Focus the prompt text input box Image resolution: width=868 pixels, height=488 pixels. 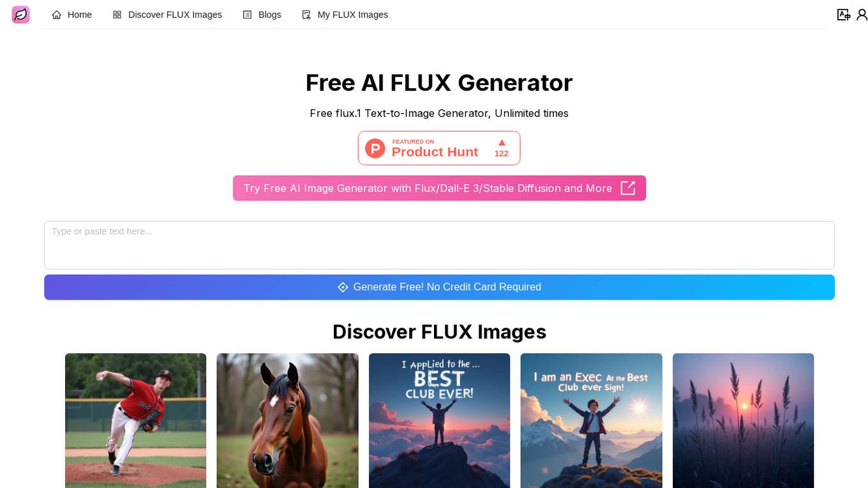(x=439, y=245)
